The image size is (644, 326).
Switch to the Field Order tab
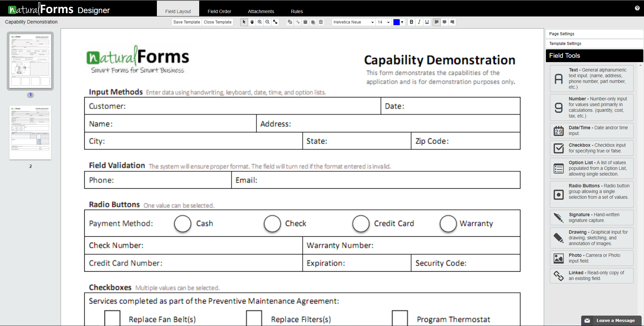click(219, 11)
